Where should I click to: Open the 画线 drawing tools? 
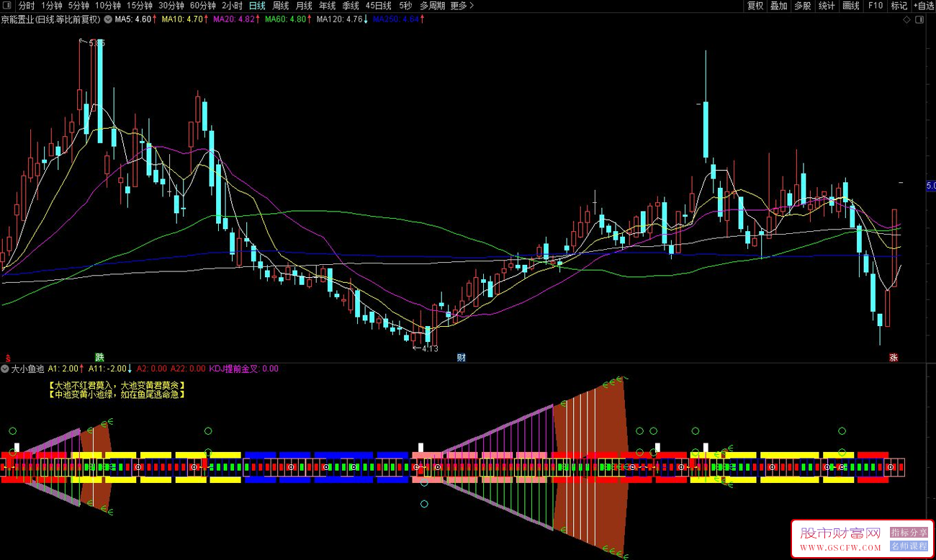(851, 6)
